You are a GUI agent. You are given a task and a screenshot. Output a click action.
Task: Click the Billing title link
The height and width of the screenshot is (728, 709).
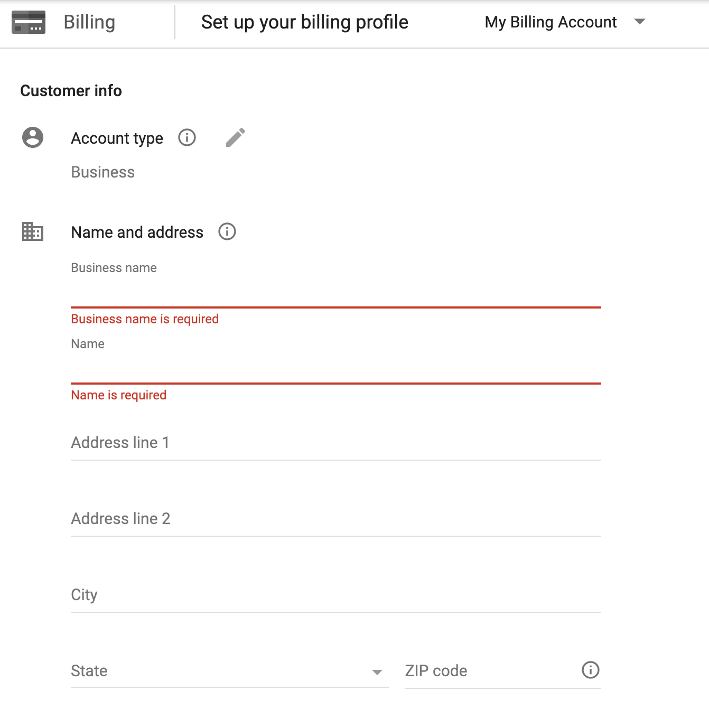89,22
